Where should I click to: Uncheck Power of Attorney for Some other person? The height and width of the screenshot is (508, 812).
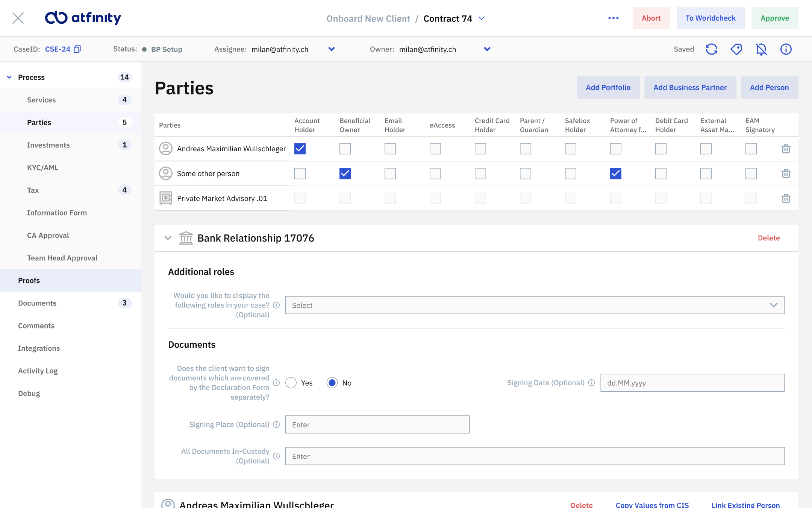click(616, 173)
